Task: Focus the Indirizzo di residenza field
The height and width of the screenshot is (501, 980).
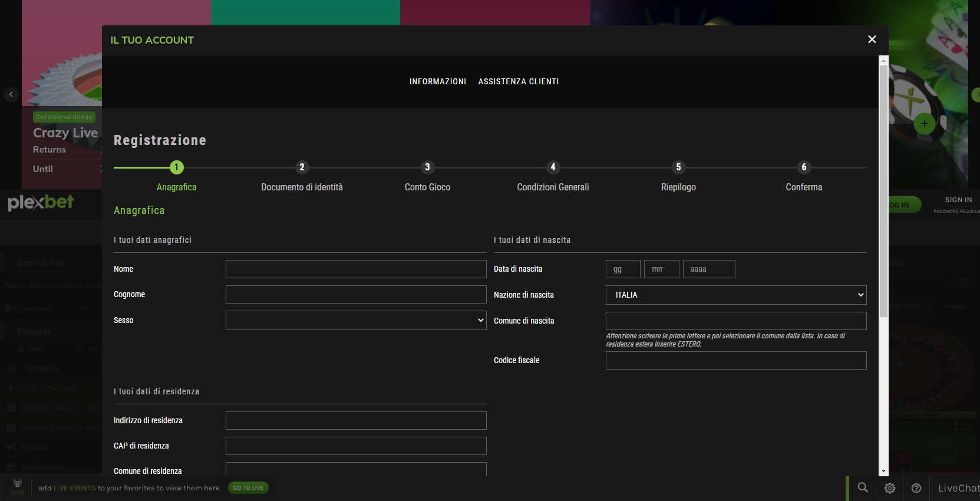Action: tap(356, 420)
